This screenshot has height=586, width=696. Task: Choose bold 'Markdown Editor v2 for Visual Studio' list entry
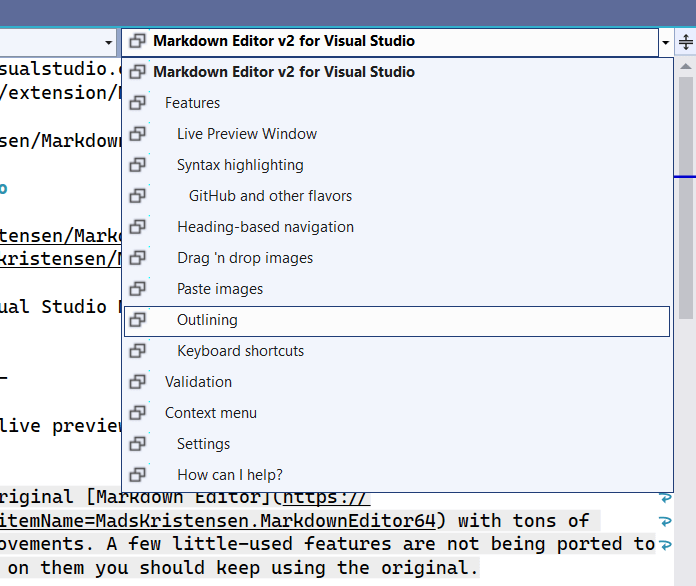click(x=397, y=72)
